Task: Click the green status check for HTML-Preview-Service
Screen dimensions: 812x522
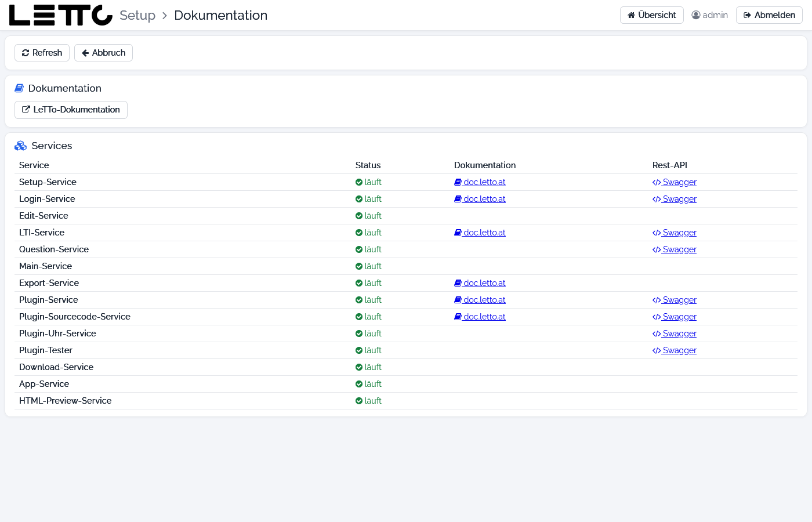Action: [359, 401]
